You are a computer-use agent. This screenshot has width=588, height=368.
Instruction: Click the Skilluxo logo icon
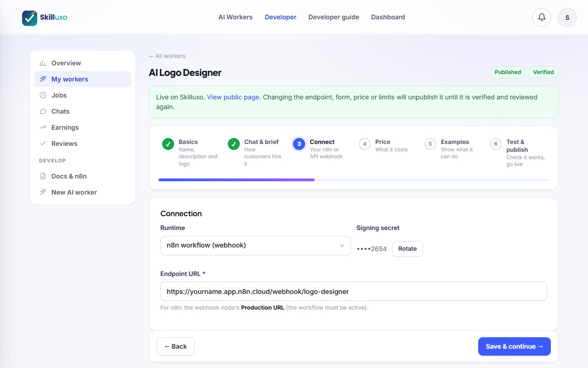[30, 18]
